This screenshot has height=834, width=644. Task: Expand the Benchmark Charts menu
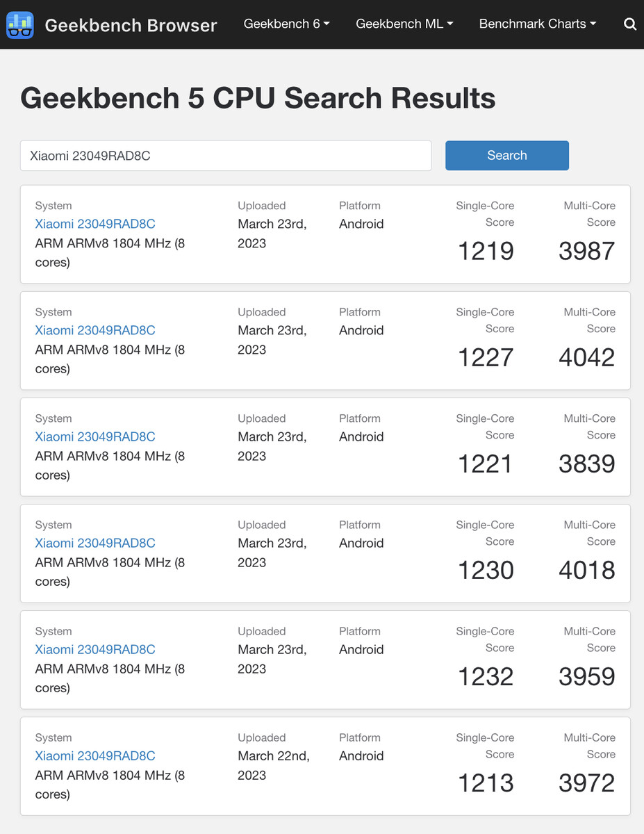(x=538, y=24)
